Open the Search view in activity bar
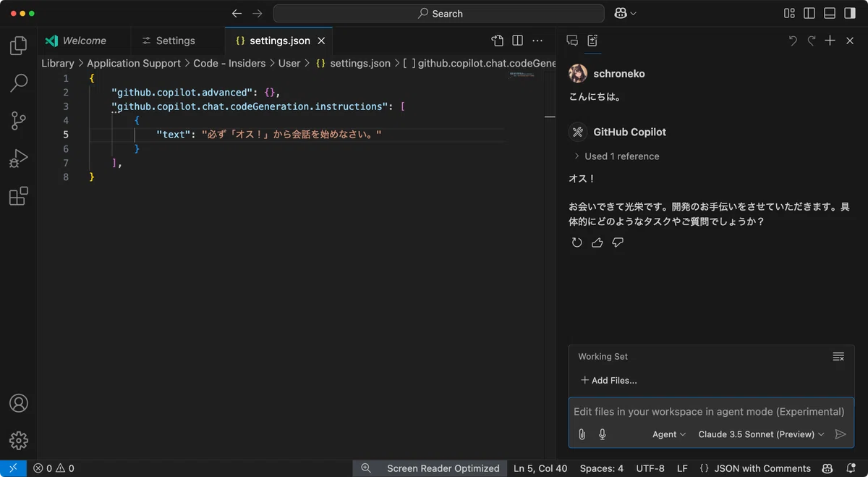The width and height of the screenshot is (868, 477). [x=19, y=84]
